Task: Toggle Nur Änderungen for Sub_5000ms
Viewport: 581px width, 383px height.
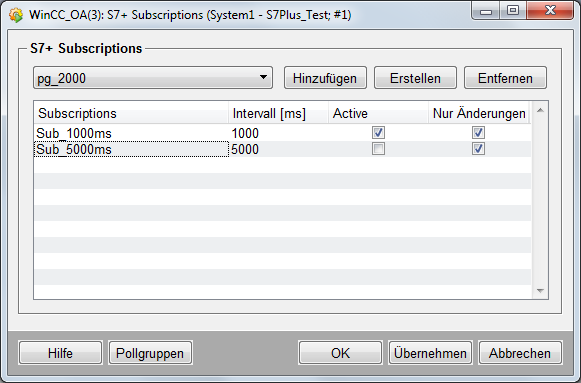Action: tap(478, 149)
